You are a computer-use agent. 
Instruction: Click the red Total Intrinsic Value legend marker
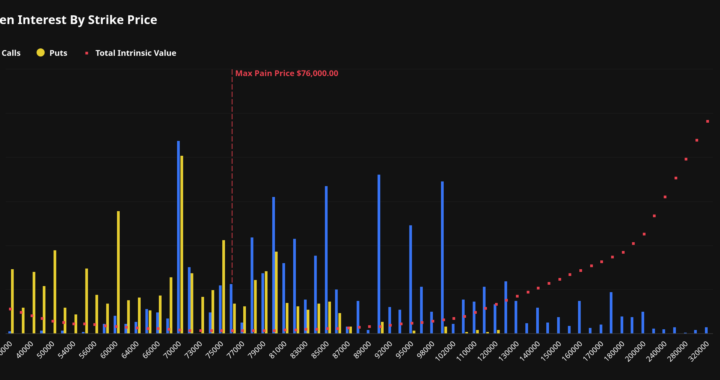click(86, 53)
